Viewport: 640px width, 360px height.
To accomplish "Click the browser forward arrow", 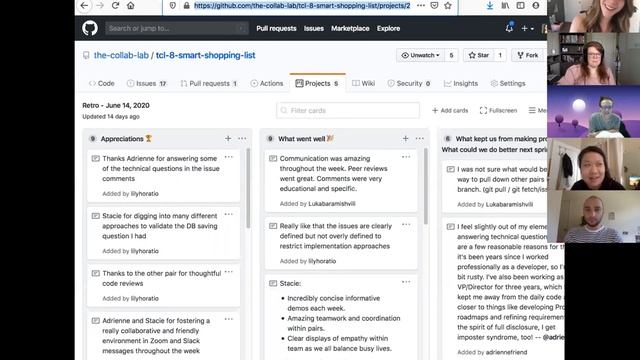I will [x=100, y=5].
